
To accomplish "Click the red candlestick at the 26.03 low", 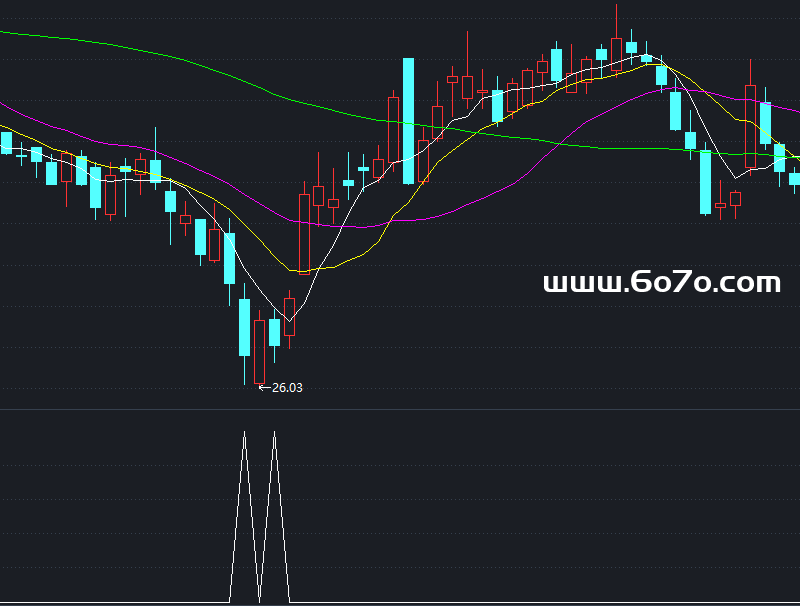I will [259, 351].
